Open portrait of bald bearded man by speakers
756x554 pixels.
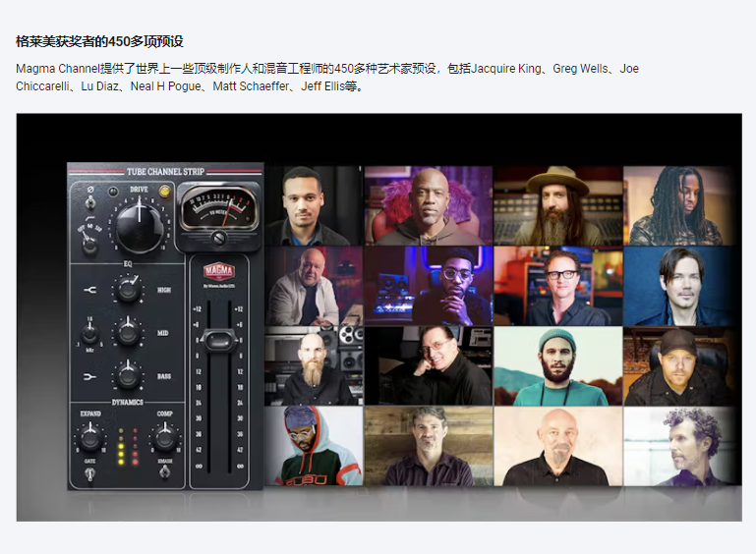tap(314, 365)
